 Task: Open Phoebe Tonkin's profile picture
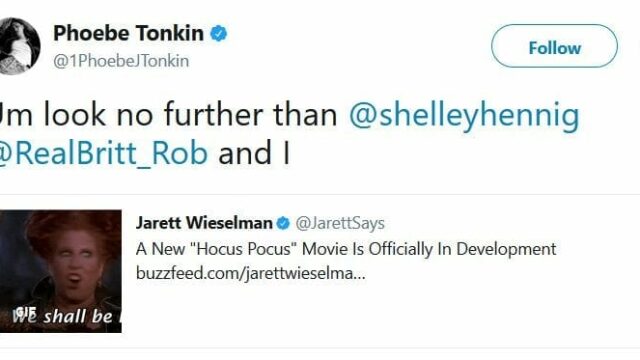click(x=20, y=46)
